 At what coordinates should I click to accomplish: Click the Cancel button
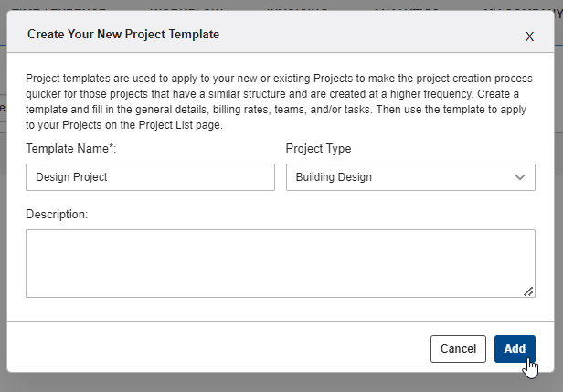(458, 349)
